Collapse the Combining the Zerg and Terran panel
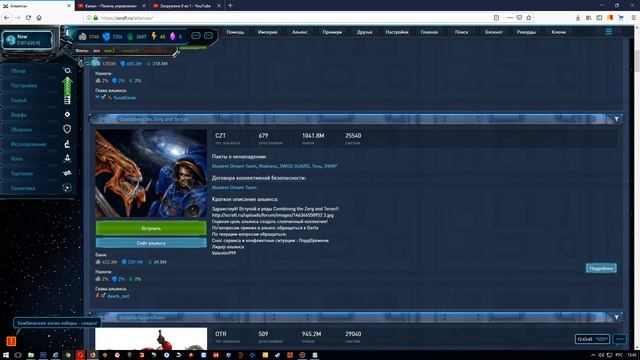Screen dimensions: 640x360 [617, 119]
